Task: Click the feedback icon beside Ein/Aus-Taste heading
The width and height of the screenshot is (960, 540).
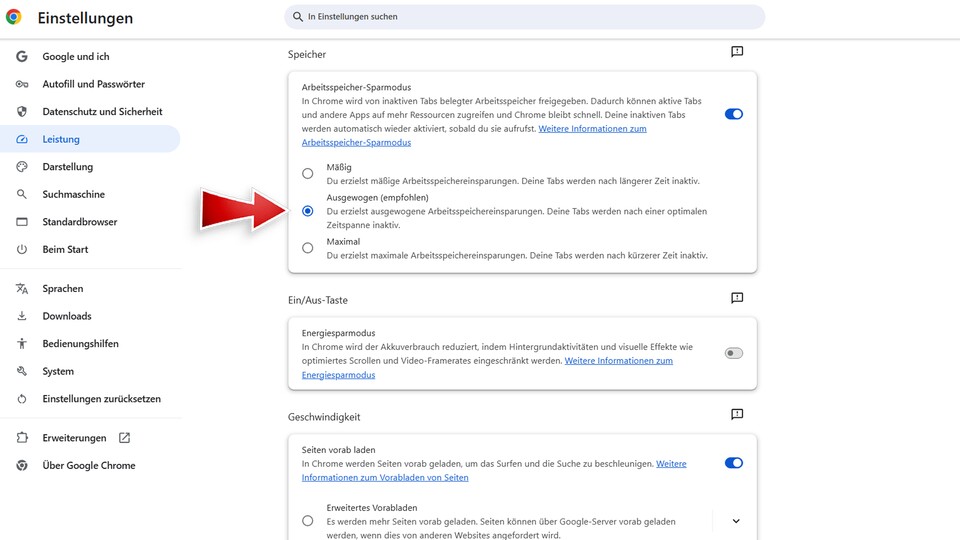Action: [x=737, y=298]
